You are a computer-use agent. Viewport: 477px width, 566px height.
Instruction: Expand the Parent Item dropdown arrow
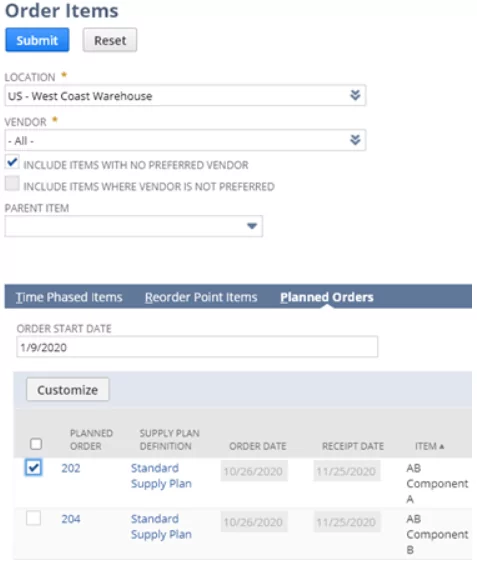252,226
